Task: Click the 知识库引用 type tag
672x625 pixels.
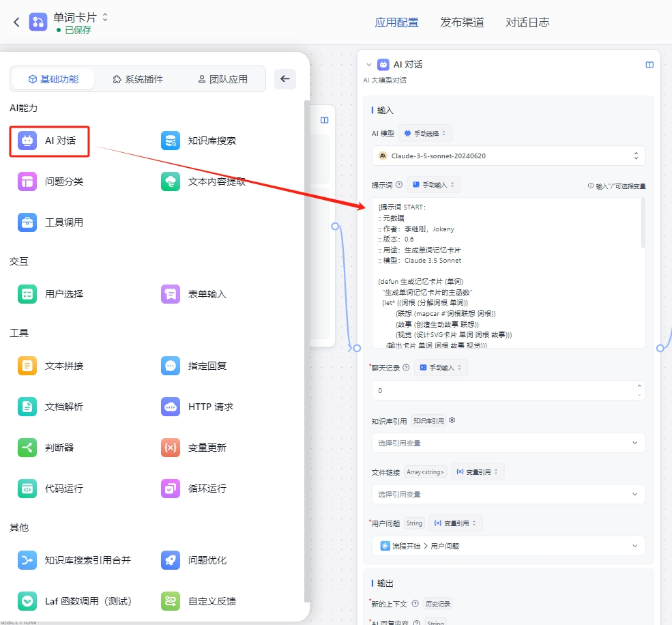Action: click(x=428, y=421)
